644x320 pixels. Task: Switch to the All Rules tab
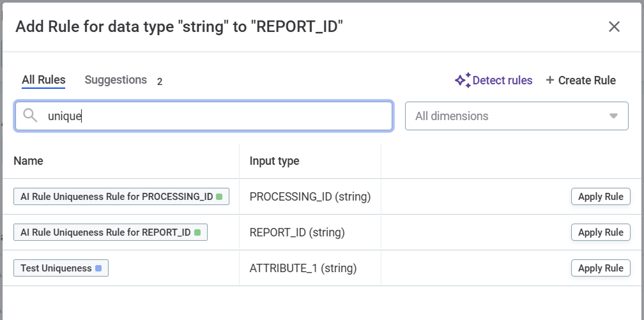pos(43,80)
